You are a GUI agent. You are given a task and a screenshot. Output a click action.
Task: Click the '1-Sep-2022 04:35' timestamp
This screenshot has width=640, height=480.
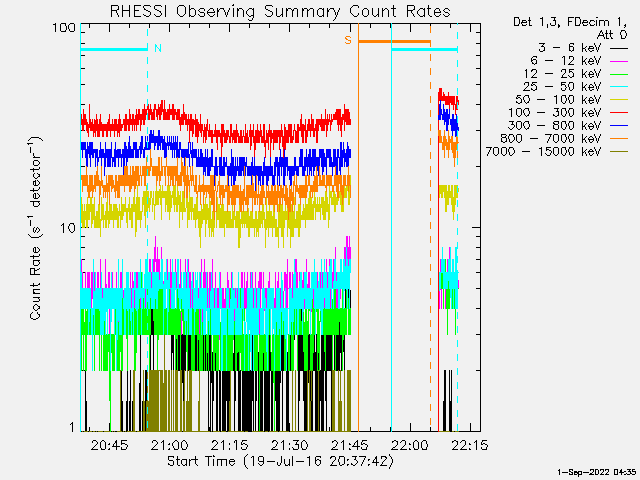click(596, 472)
